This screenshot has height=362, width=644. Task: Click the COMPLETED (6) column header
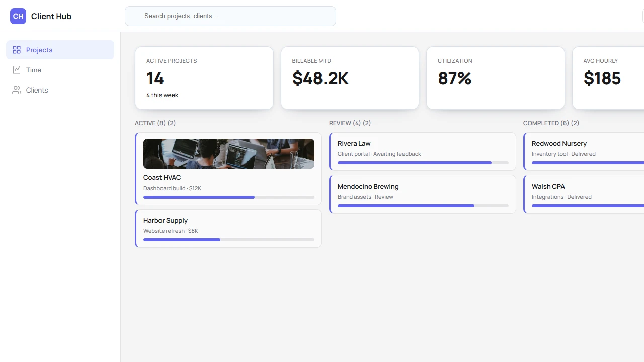tap(551, 123)
